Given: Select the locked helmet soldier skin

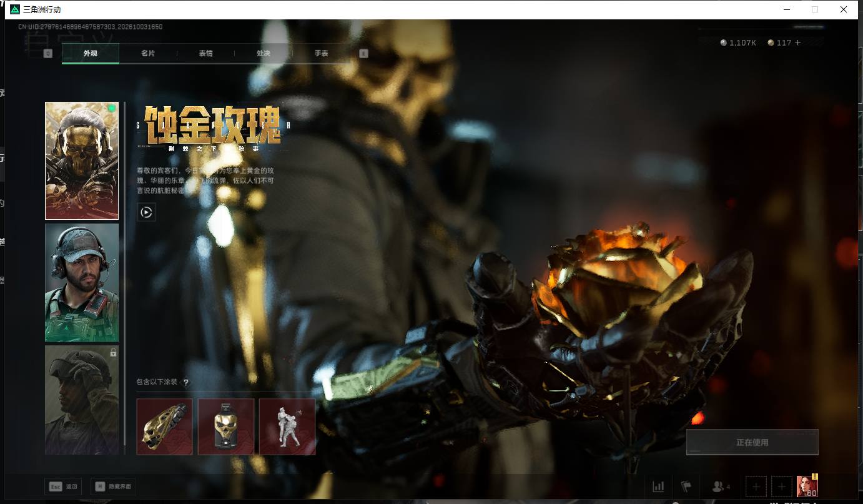Looking at the screenshot, I should [x=82, y=400].
